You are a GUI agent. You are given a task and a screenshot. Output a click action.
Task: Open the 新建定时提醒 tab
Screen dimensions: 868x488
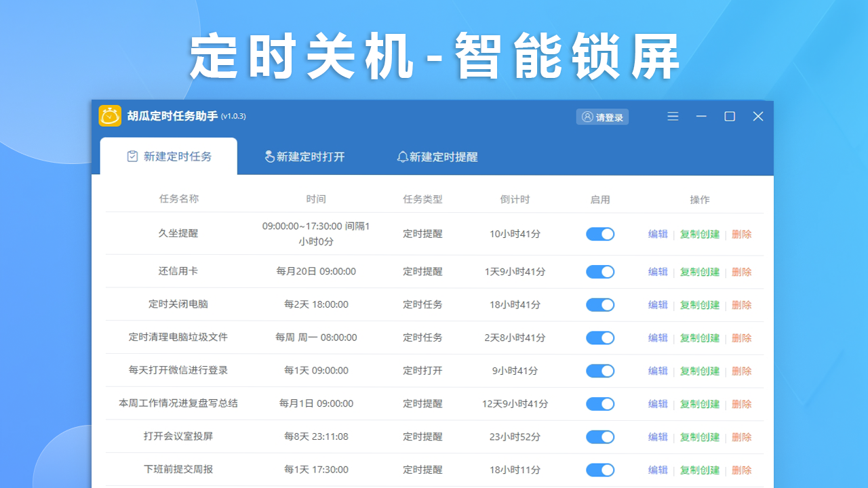coord(441,157)
